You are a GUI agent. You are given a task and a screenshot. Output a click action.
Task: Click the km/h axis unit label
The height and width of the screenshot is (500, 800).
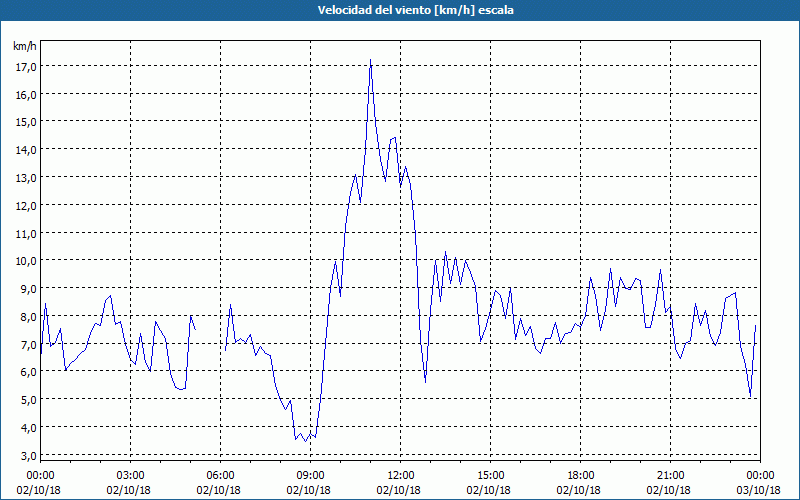click(25, 46)
